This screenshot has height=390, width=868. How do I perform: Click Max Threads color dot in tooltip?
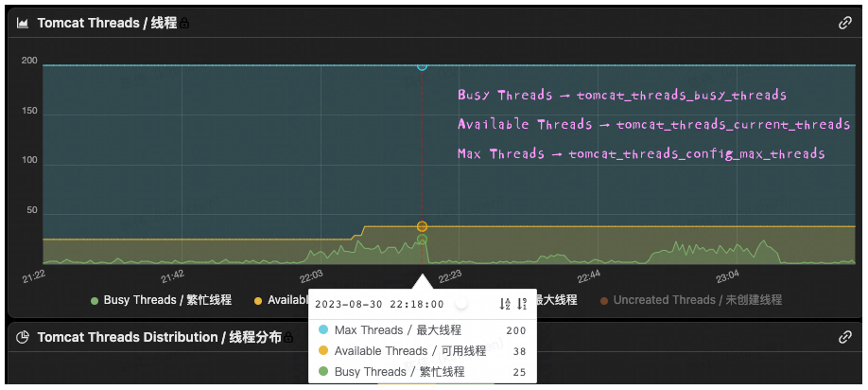click(323, 330)
